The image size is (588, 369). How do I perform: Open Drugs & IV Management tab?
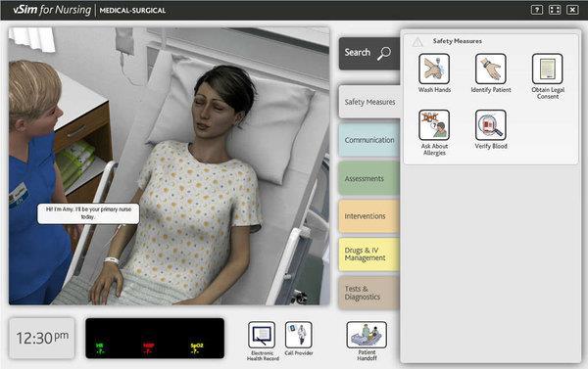pyautogui.click(x=369, y=254)
